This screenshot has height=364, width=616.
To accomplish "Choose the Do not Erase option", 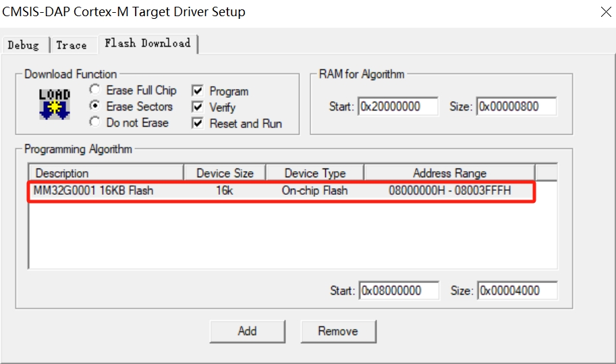I will 95,123.
